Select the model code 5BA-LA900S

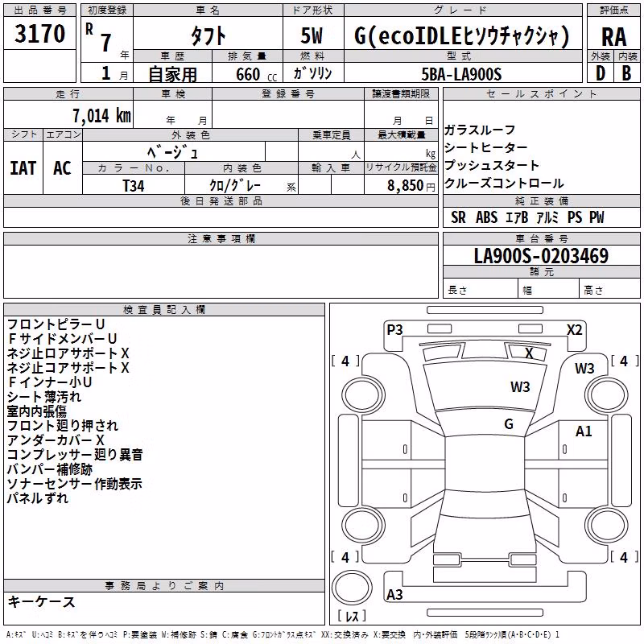click(461, 74)
